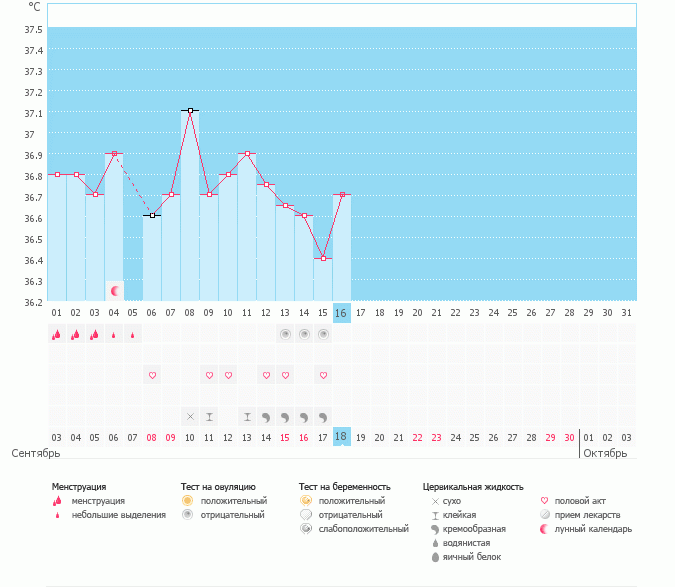The image size is (675, 587).
Task: Click the 'прием лекарств' legend icon
Action: [545, 515]
